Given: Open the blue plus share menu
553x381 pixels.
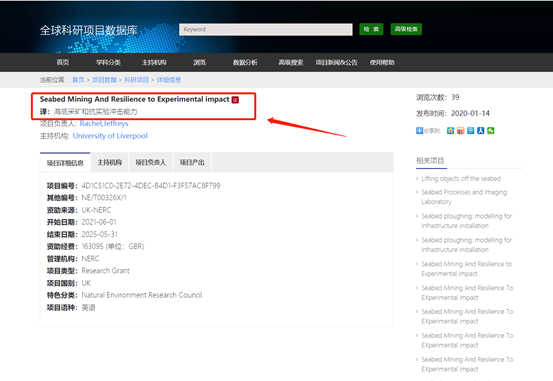Looking at the screenshot, I should coord(419,131).
